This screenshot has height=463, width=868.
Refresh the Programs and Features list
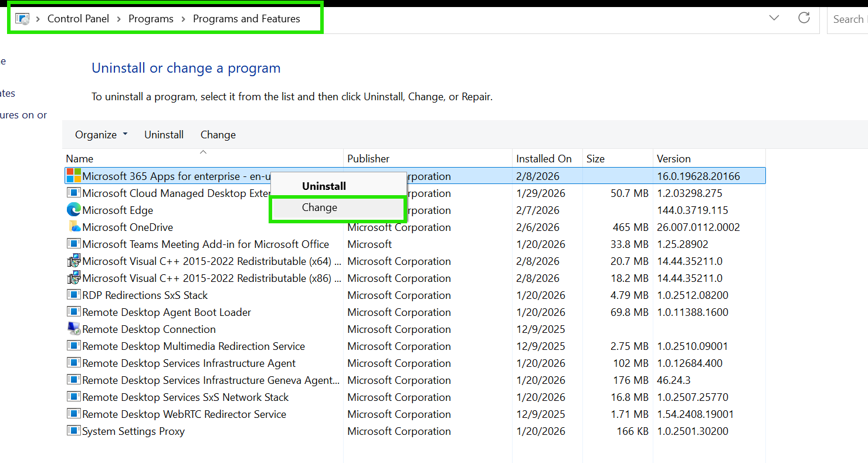pos(804,18)
